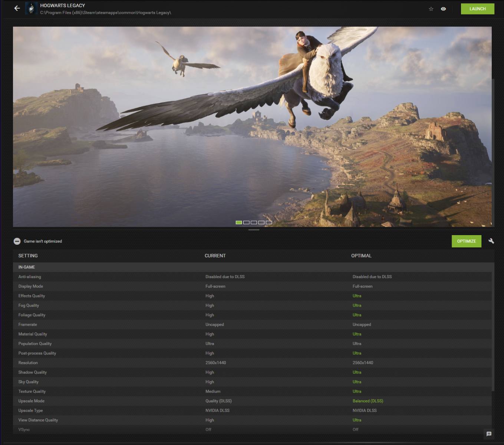This screenshot has width=504, height=445.
Task: Click current Upscale Mode Quality (DLSS)
Action: click(x=218, y=401)
